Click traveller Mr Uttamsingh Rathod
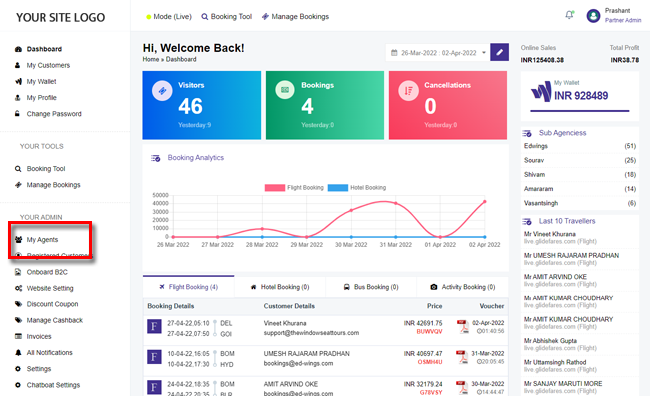The height and width of the screenshot is (396, 650). pyautogui.click(x=555, y=362)
